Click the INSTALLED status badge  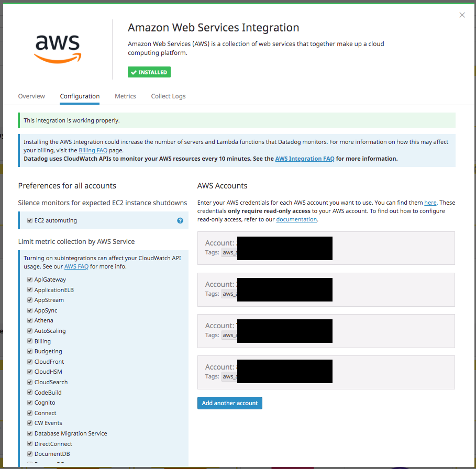(x=149, y=72)
